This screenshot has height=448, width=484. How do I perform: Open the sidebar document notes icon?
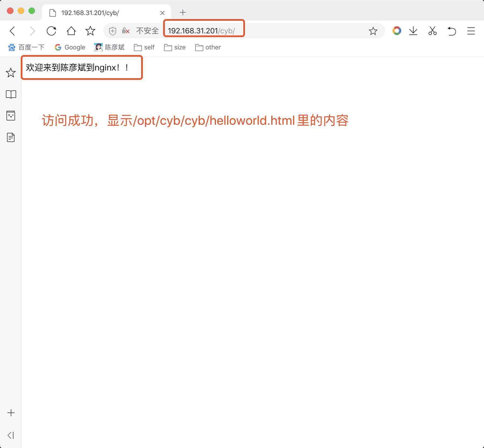[x=11, y=137]
